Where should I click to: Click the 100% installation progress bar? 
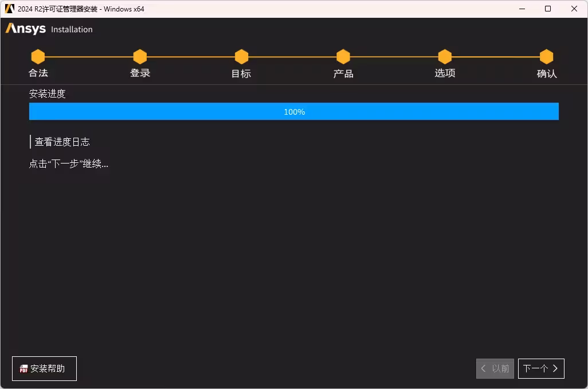(x=294, y=111)
